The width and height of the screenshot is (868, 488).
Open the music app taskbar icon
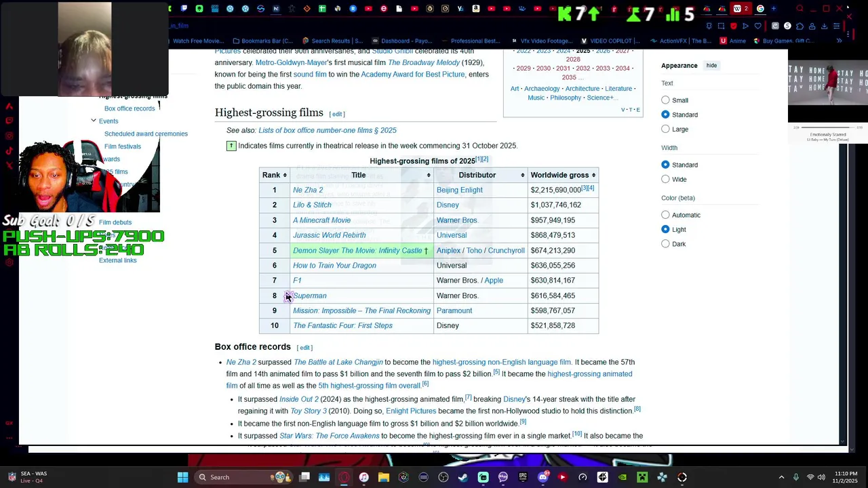click(363, 477)
